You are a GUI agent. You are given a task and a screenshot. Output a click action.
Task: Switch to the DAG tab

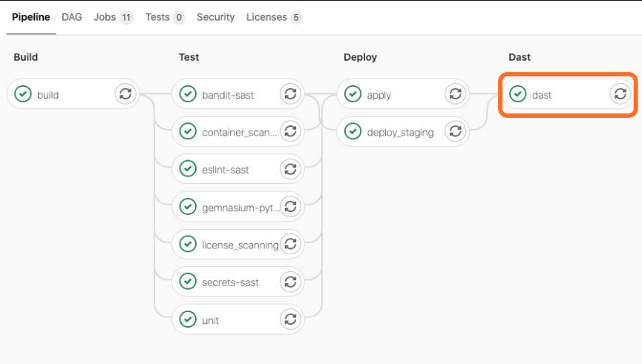click(x=72, y=17)
